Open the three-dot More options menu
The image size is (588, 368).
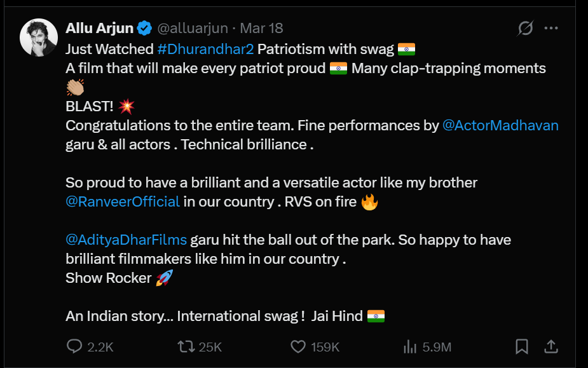point(551,29)
